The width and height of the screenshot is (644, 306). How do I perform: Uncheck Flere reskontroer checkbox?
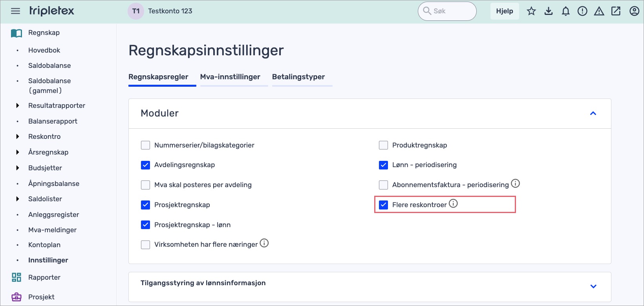[x=383, y=205]
